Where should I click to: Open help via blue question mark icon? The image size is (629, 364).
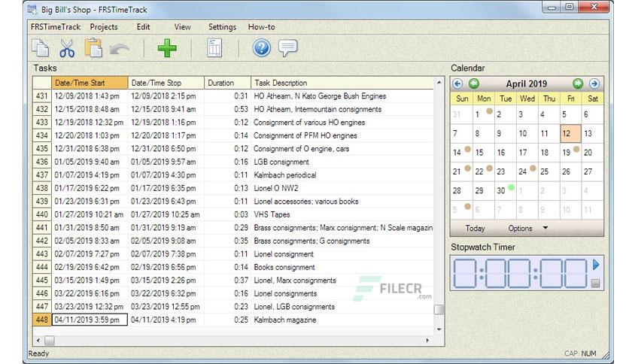point(262,48)
